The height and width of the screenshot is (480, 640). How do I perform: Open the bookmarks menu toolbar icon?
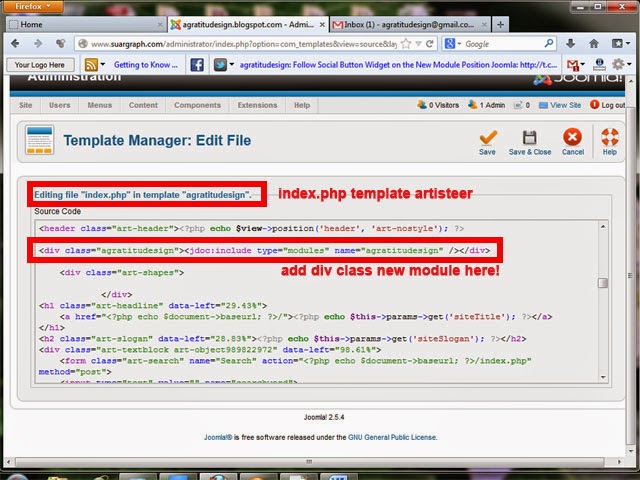click(x=618, y=43)
